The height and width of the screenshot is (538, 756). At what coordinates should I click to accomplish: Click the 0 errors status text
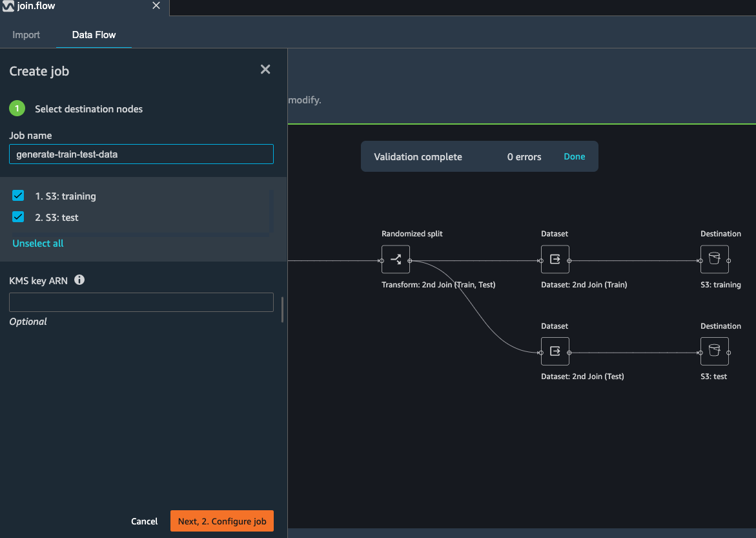click(524, 157)
